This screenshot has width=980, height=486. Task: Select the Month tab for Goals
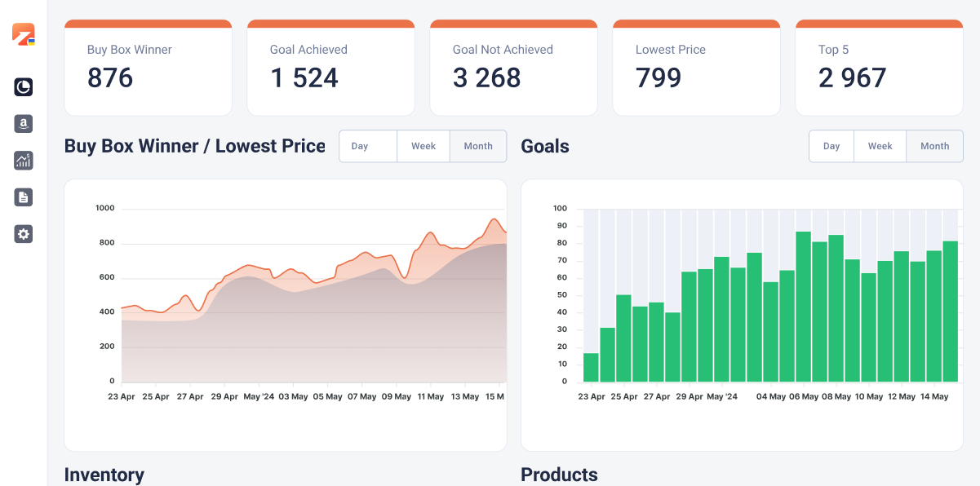[x=934, y=146]
